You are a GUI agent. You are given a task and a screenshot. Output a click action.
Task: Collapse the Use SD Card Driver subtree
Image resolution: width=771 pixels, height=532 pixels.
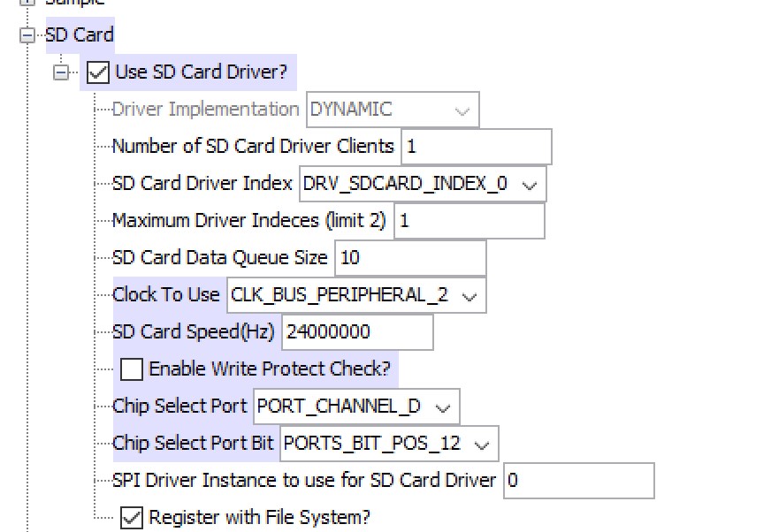point(60,72)
